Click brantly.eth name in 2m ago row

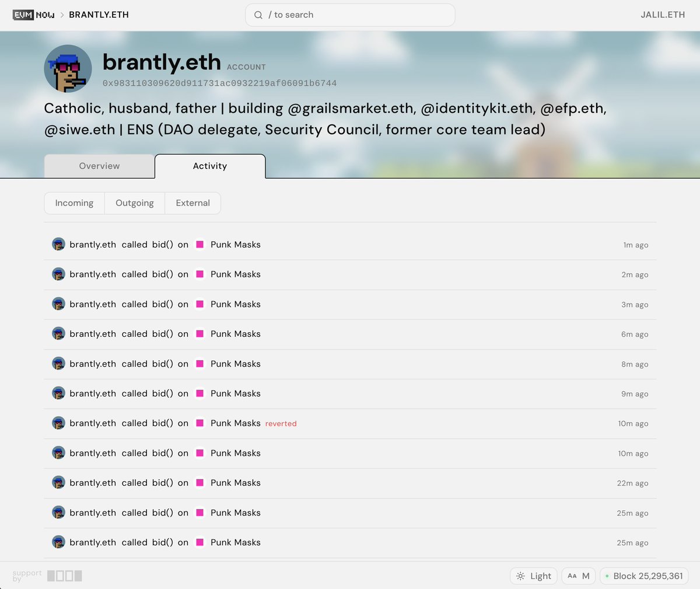93,274
